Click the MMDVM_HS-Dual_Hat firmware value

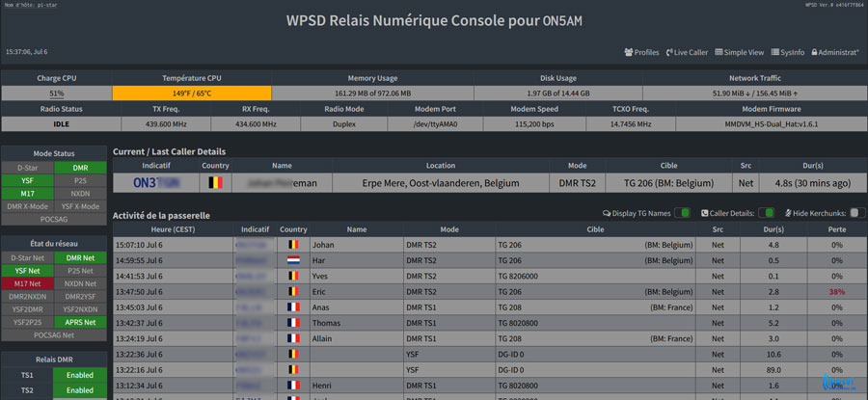[772, 124]
